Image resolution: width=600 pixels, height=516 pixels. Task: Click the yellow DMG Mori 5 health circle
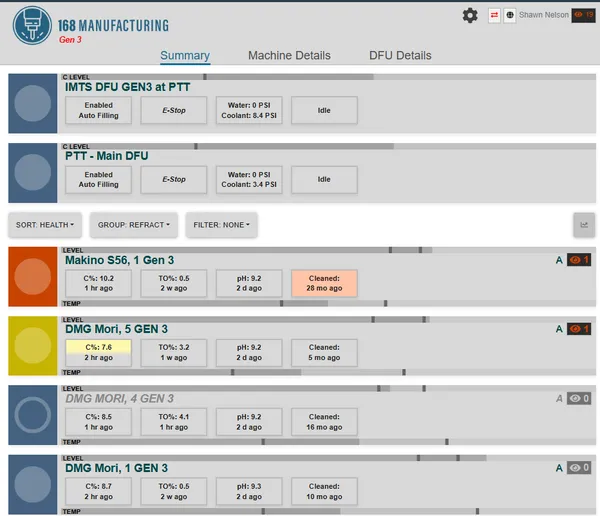pos(33,345)
